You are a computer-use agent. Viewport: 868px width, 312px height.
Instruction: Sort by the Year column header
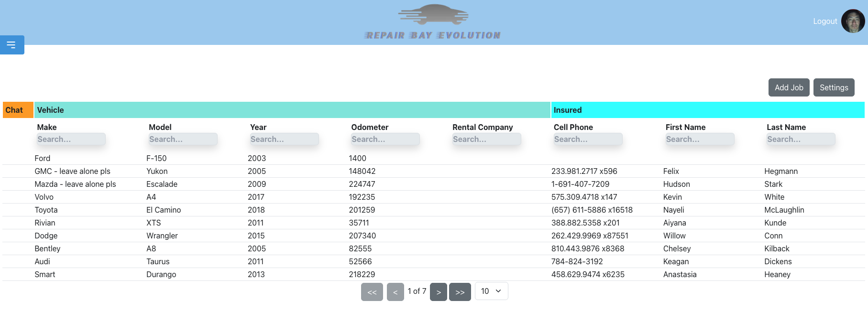(x=258, y=127)
